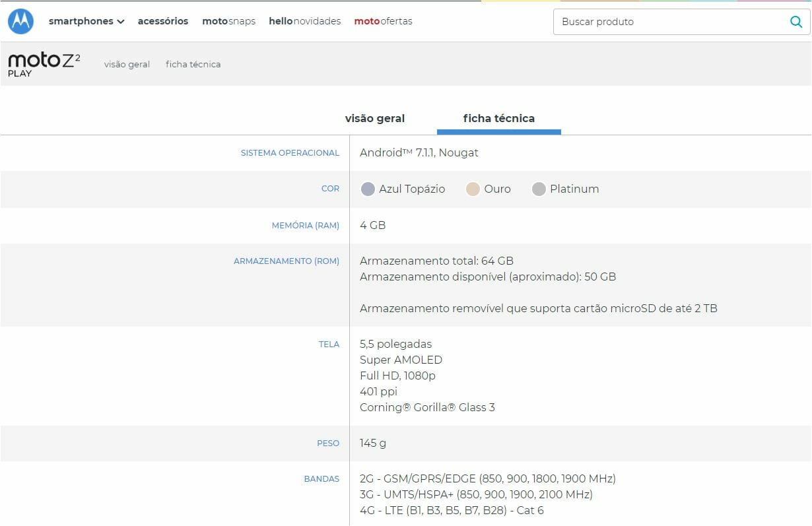Click the Android 7.1.1, Nougat text
This screenshot has width=812, height=526.
coord(419,152)
